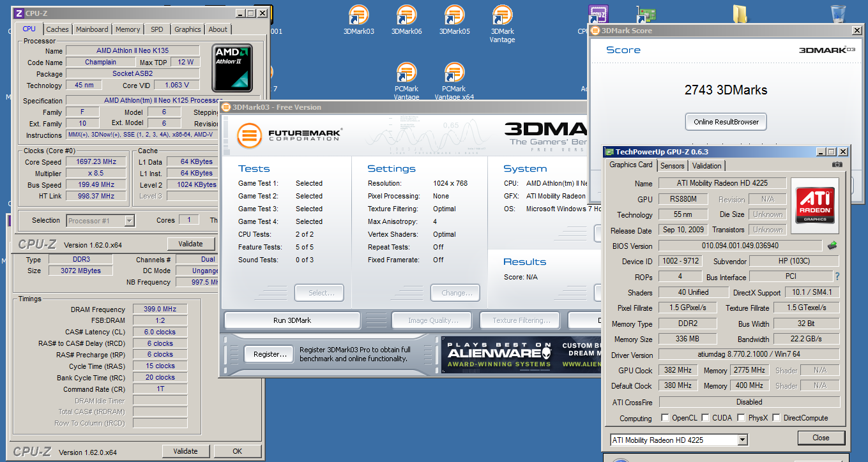Click the Select... button under Tests
Screen dimensions: 868x462
pos(319,293)
